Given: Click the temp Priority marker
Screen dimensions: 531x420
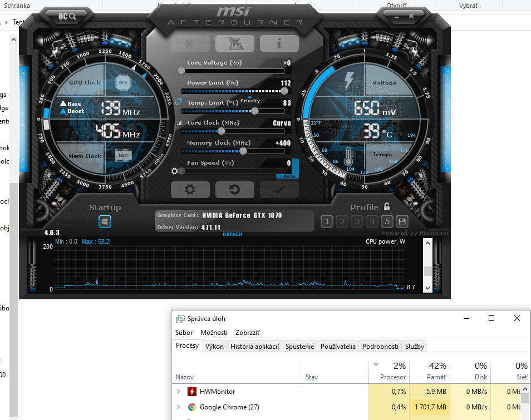Looking at the screenshot, I should tap(250, 101).
